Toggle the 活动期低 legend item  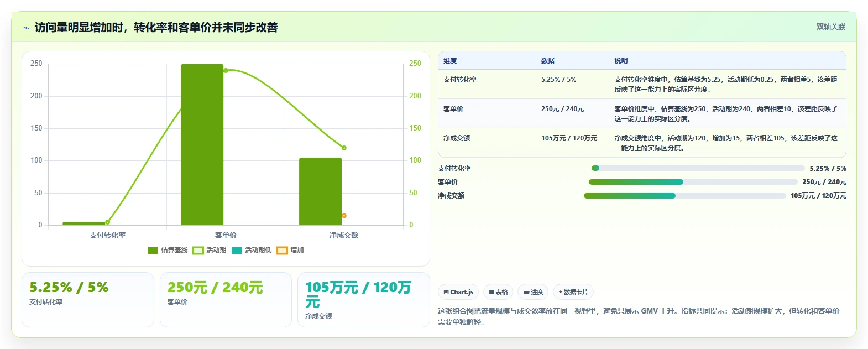coord(252,251)
